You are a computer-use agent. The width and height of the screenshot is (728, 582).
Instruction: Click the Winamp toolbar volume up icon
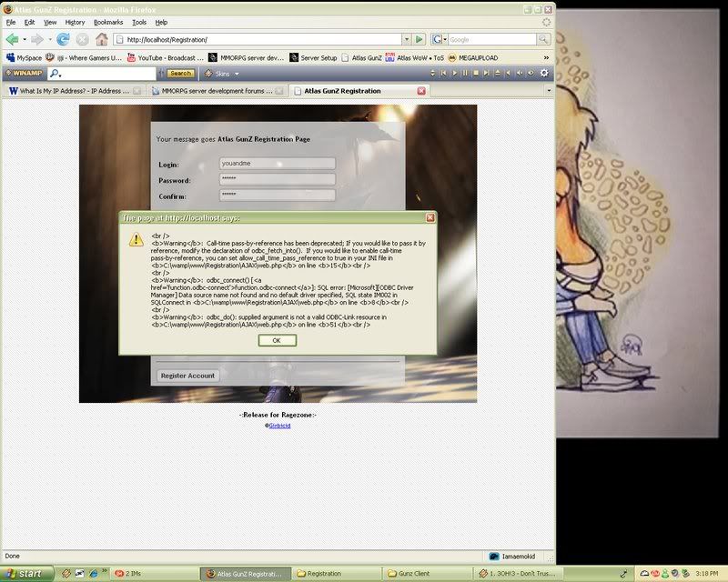531,74
